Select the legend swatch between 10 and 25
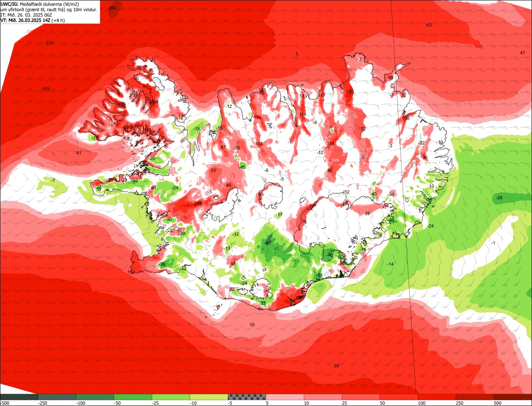Image resolution: width=532 pixels, height=406 pixels. (323, 396)
